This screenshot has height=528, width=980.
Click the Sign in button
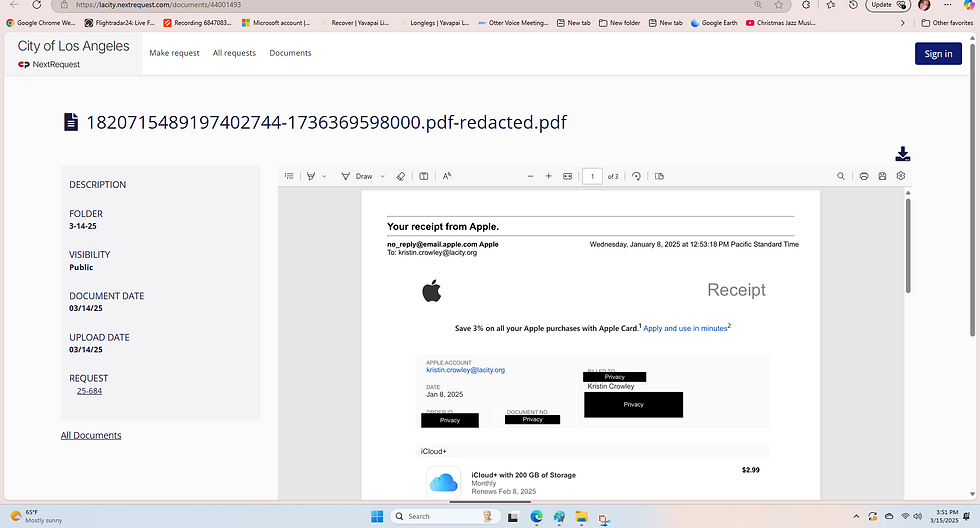pos(938,54)
